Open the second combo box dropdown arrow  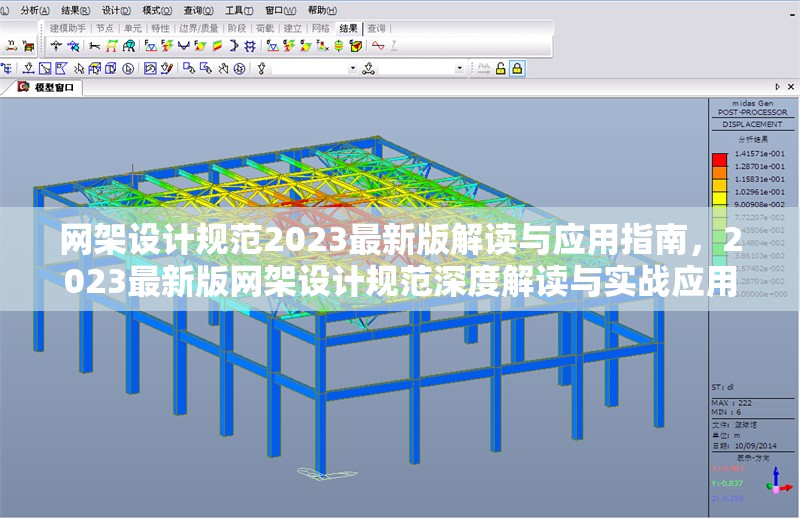coord(460,68)
